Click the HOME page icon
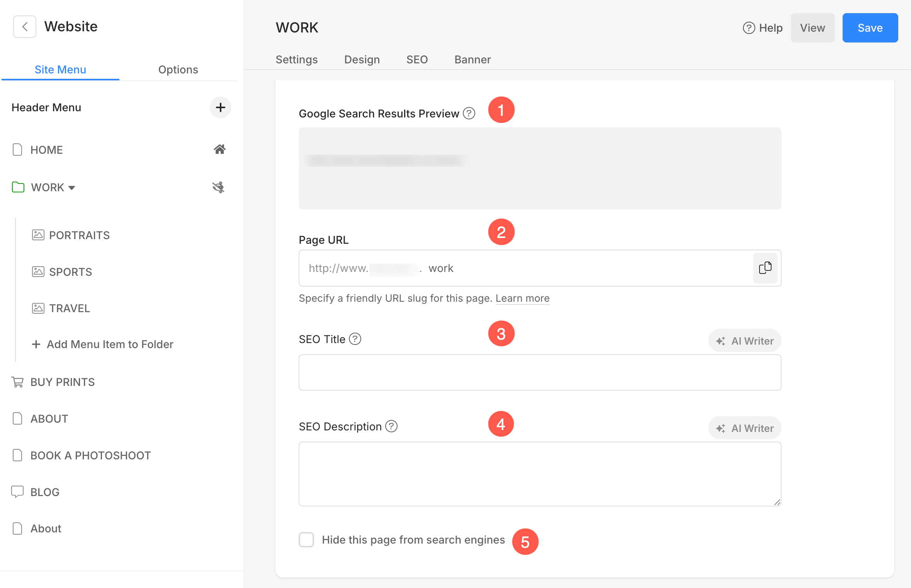Screen dimensions: 911x588 (x=17, y=150)
